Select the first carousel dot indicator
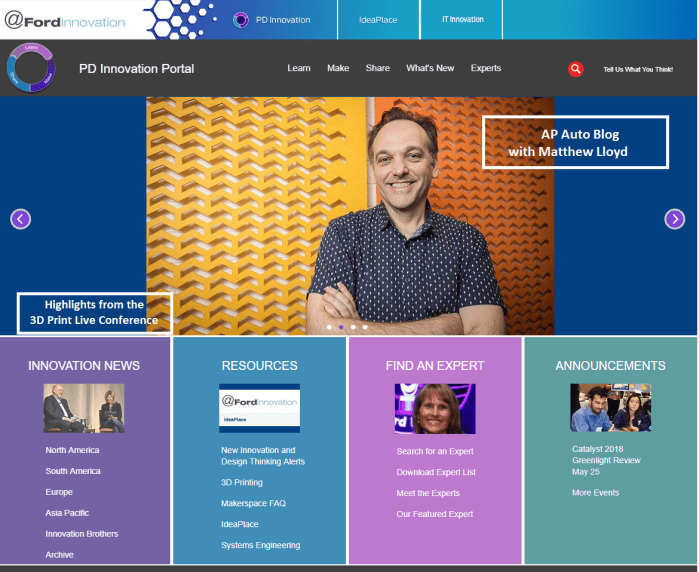Image resolution: width=699 pixels, height=572 pixels. (x=329, y=327)
